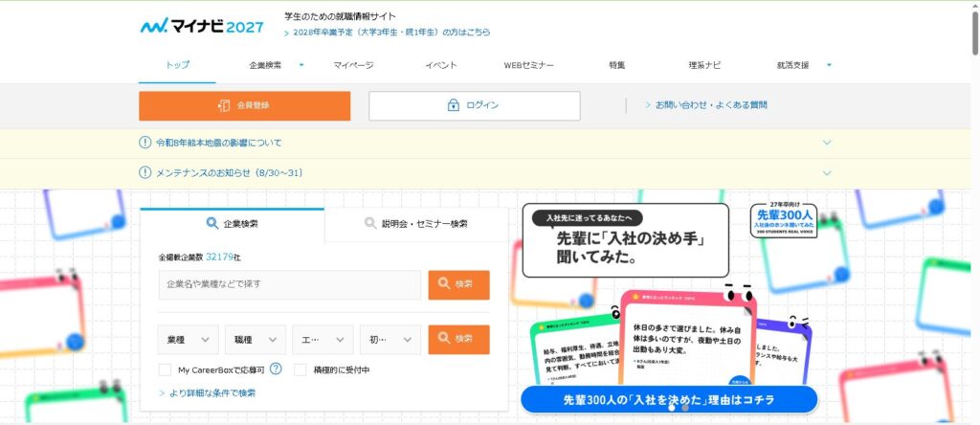Viewport: 980px width, 425px height.
Task: Open the 職種 dropdown
Action: coord(256,340)
